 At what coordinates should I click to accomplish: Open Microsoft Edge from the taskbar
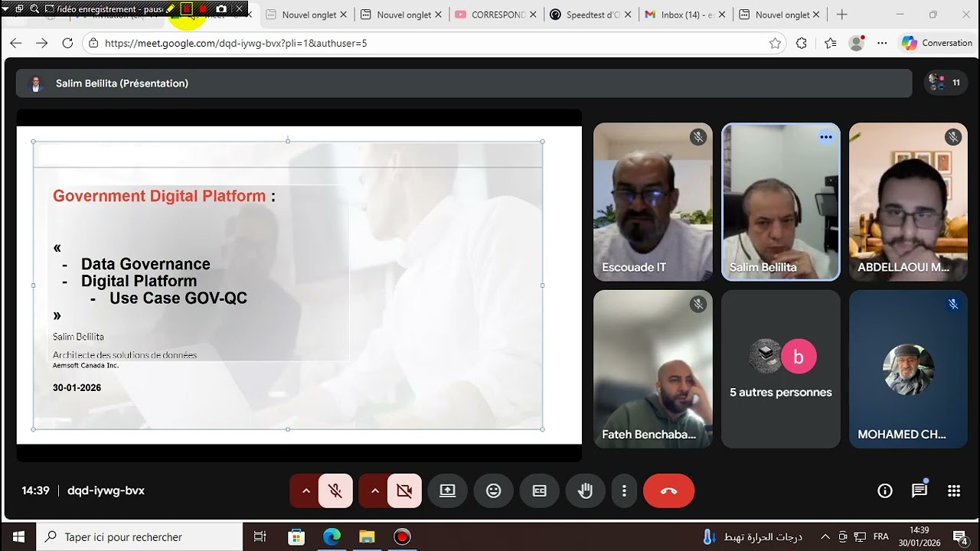tap(332, 537)
